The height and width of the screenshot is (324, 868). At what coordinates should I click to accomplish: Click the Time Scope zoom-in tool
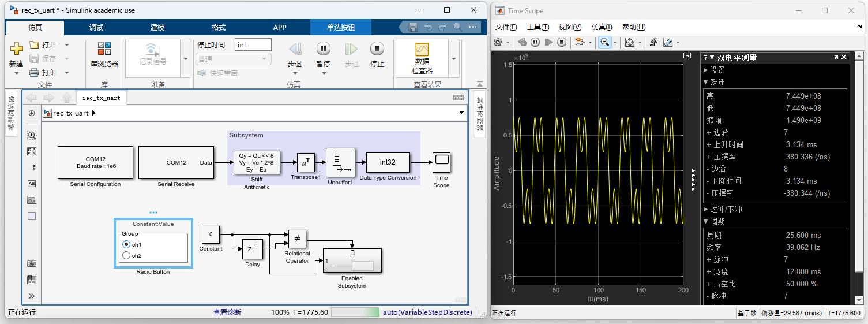point(604,42)
